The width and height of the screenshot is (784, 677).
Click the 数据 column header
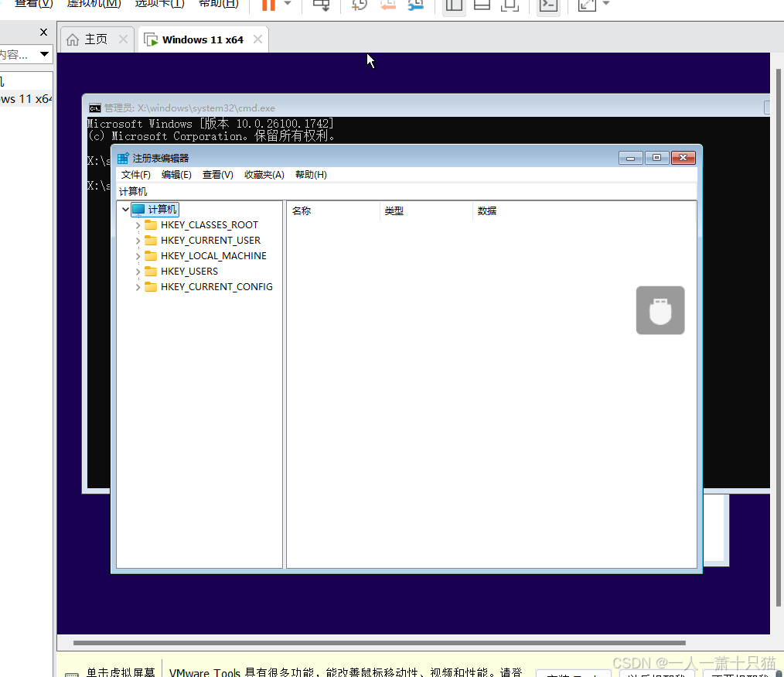click(x=584, y=210)
